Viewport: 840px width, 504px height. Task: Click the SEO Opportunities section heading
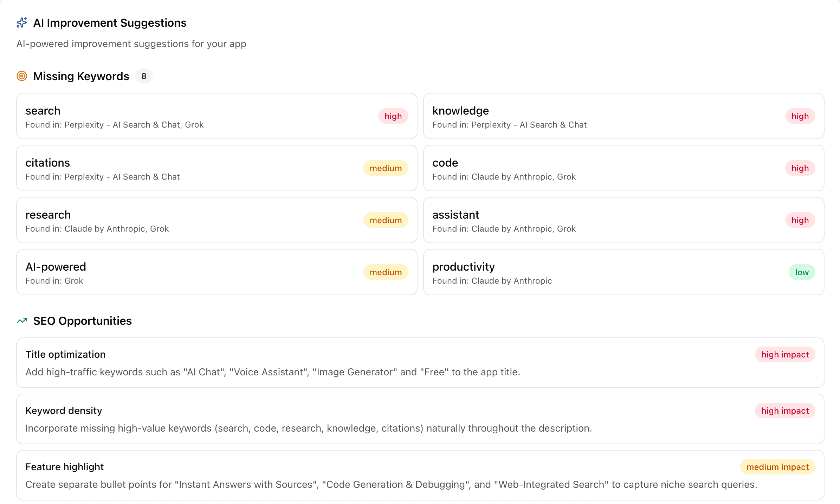pyautogui.click(x=82, y=321)
